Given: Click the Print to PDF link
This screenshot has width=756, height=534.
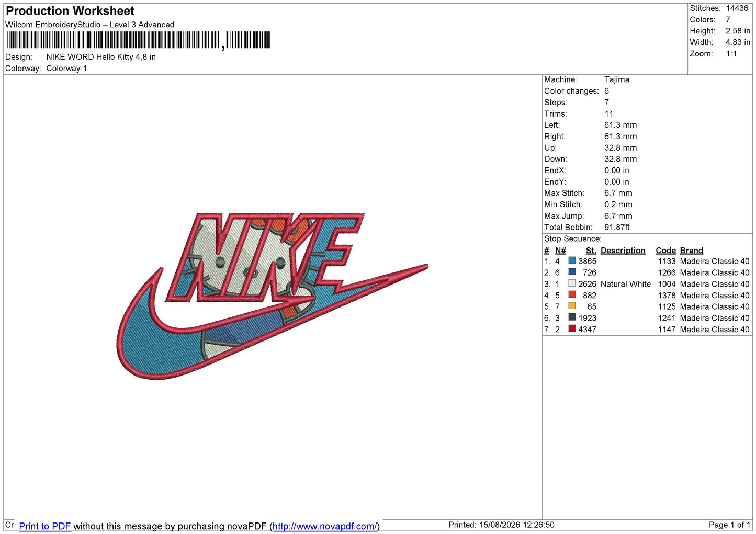Looking at the screenshot, I should [45, 526].
